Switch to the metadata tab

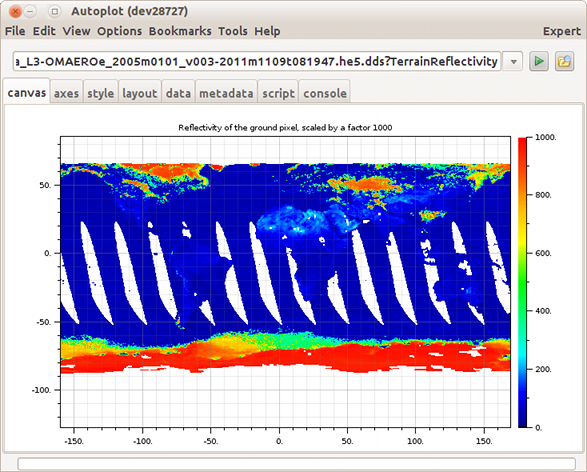click(x=226, y=93)
